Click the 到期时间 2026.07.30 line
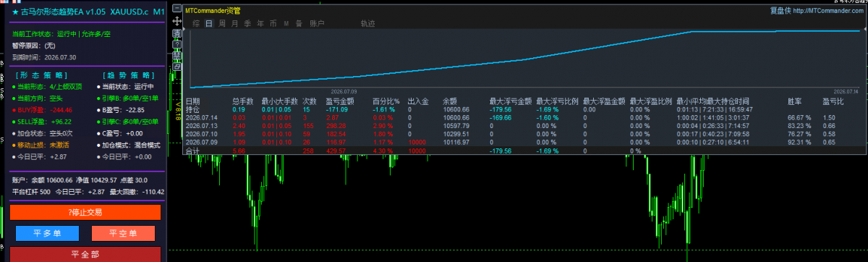Image resolution: width=868 pixels, height=262 pixels. (44, 56)
